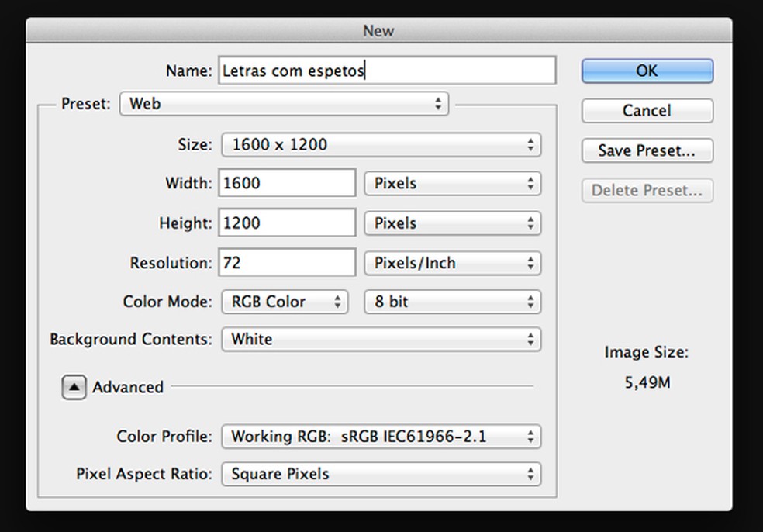
Task: Select the 8 bit depth dropdown
Action: pyautogui.click(x=452, y=302)
